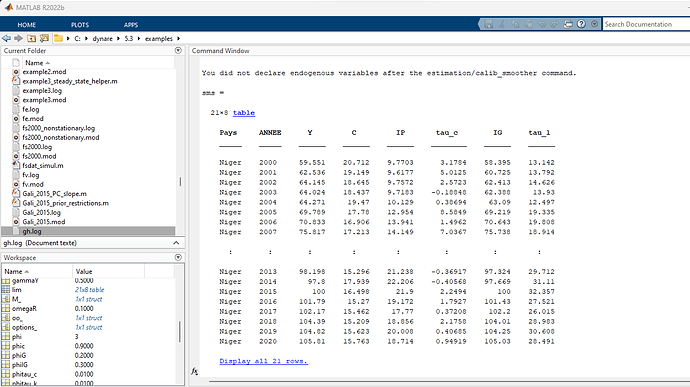Select example2.mod file icon
Screen dimensions: 690x387
16,72
